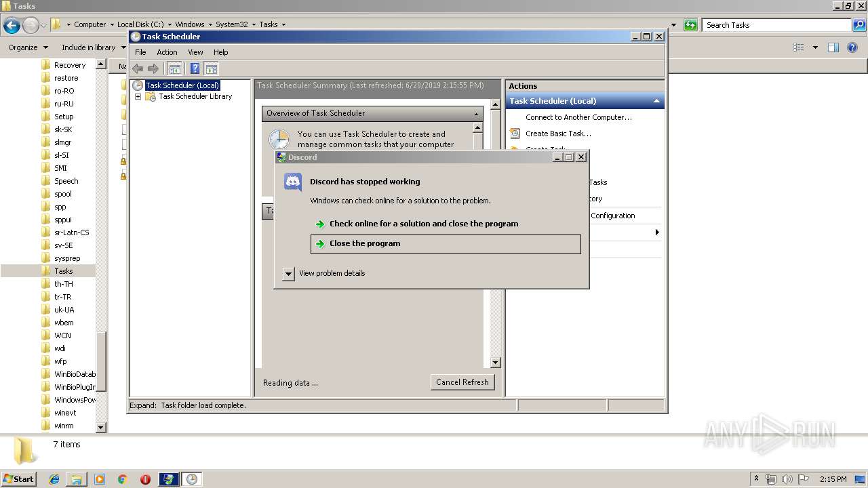Screen dimensions: 868x488
Task: Open Google Chrome from the taskbar
Action: (123, 479)
